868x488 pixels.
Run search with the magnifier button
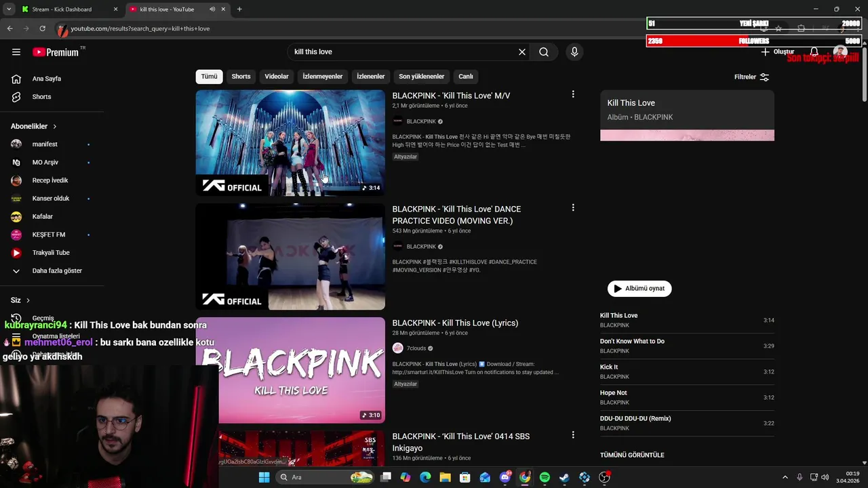coord(544,52)
